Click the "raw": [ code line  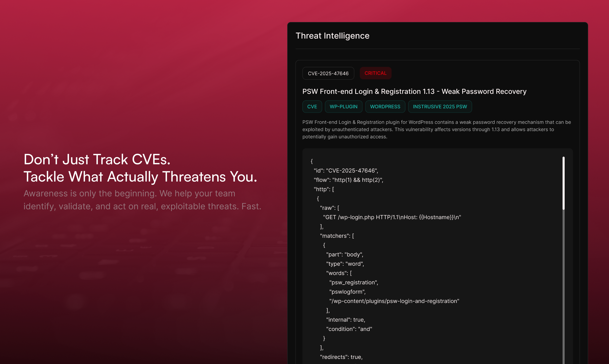click(329, 208)
